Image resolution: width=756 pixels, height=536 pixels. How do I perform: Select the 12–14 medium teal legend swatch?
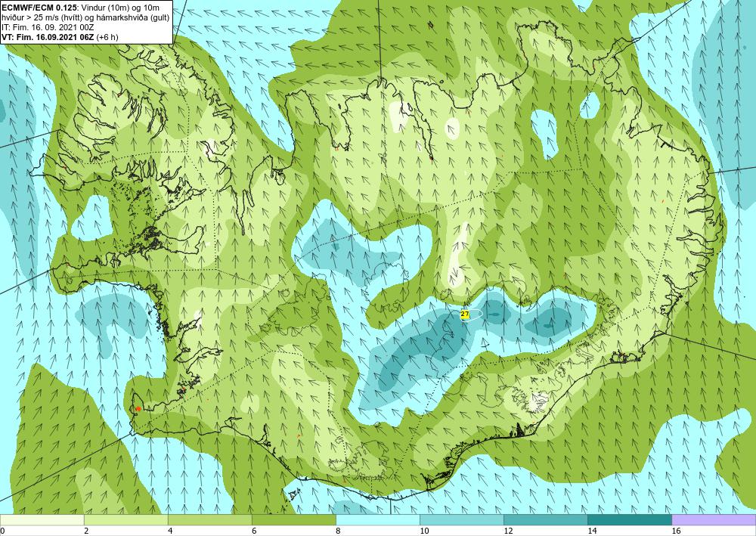click(x=546, y=519)
